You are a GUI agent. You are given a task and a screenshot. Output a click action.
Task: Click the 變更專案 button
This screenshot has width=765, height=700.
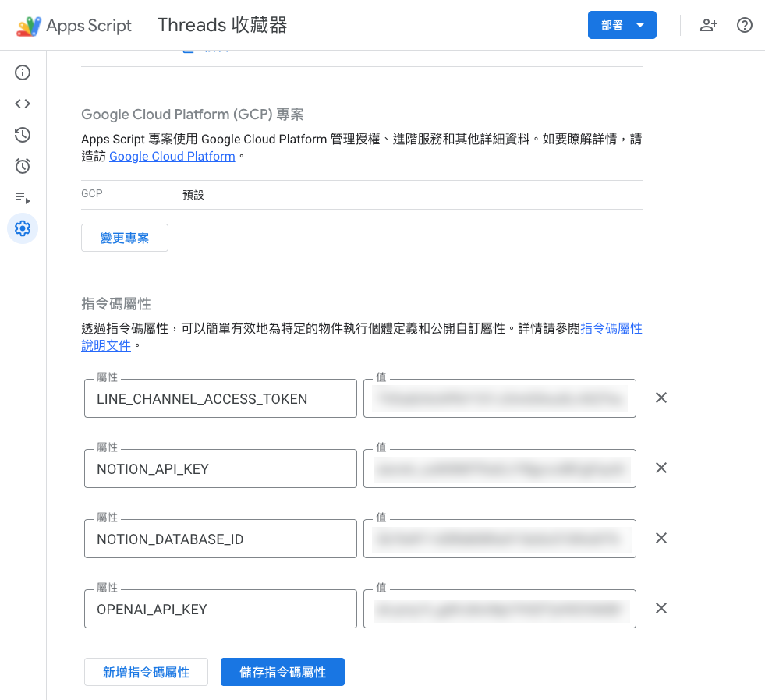pos(125,238)
